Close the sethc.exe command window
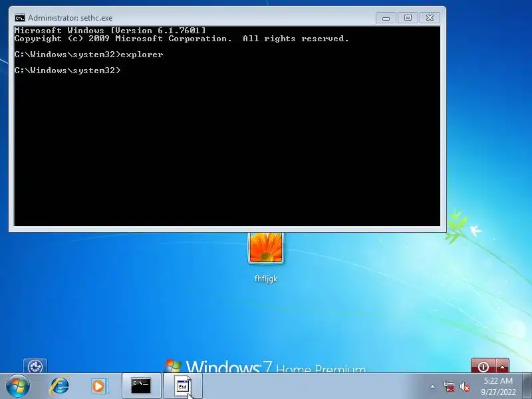 [430, 18]
